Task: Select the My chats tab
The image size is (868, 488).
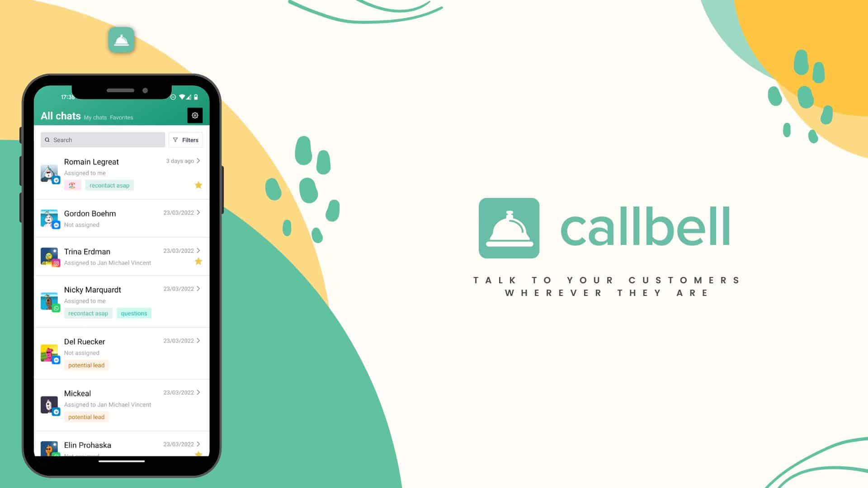Action: click(95, 117)
